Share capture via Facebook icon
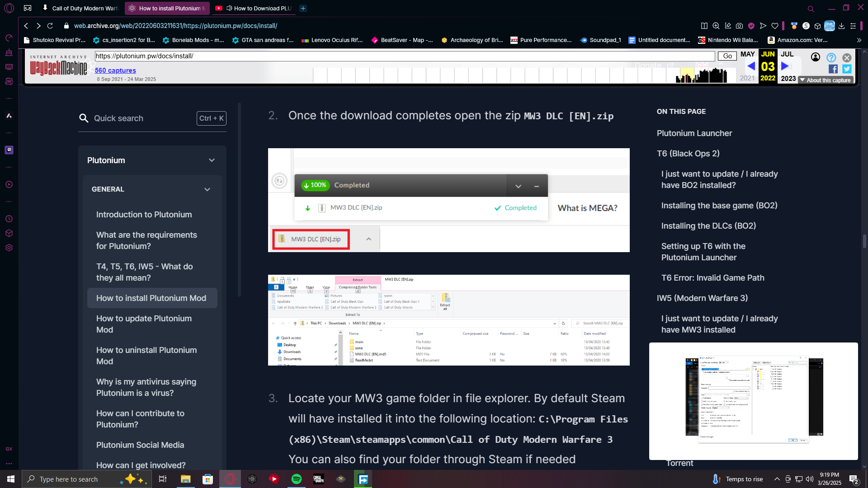The image size is (868, 488). [x=833, y=69]
